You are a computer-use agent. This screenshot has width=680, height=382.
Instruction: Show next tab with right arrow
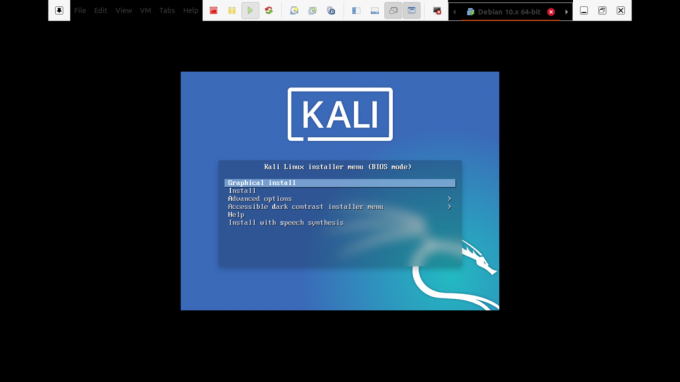coord(566,12)
